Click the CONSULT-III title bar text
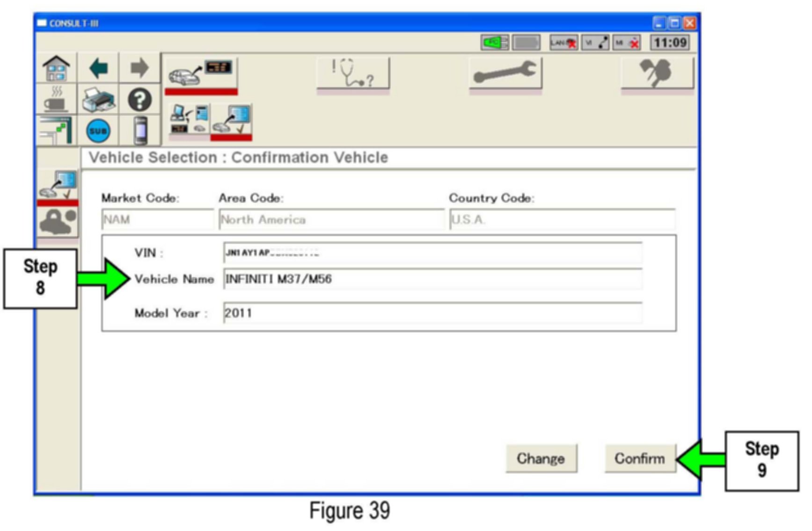The width and height of the screenshot is (812, 531). pos(73,23)
